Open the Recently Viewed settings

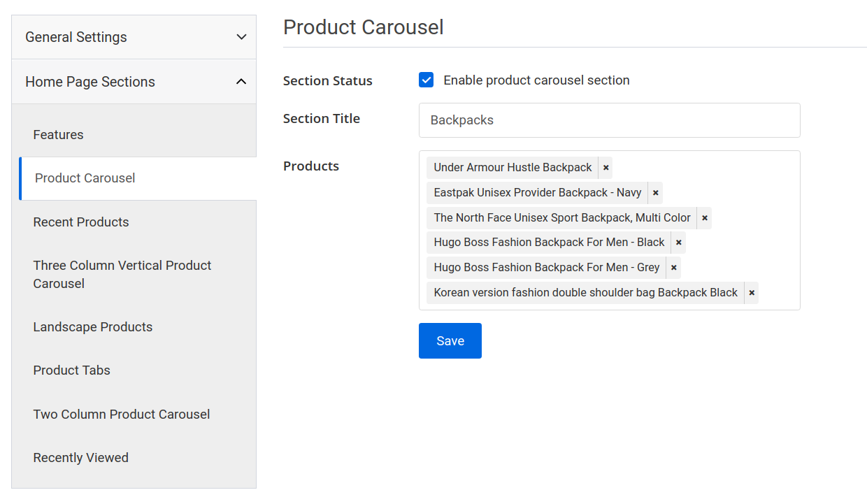click(x=80, y=457)
